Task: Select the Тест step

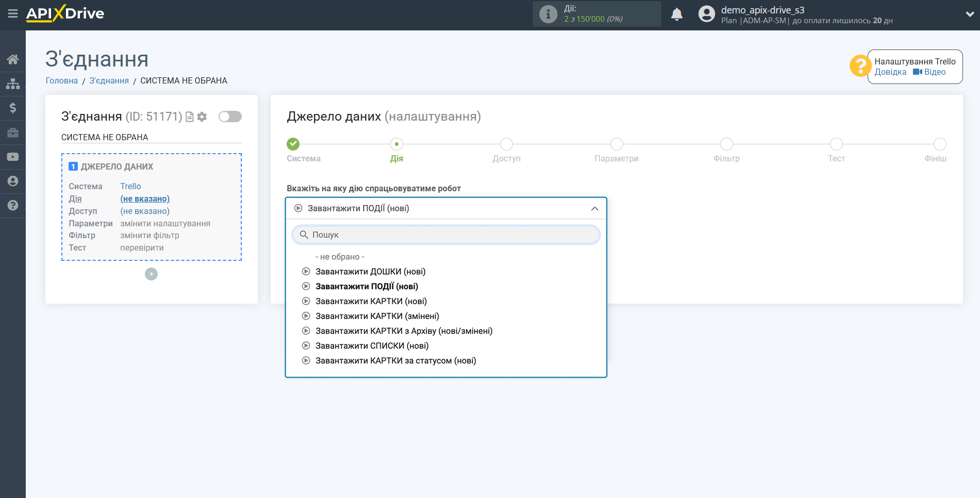Action: coord(836,144)
